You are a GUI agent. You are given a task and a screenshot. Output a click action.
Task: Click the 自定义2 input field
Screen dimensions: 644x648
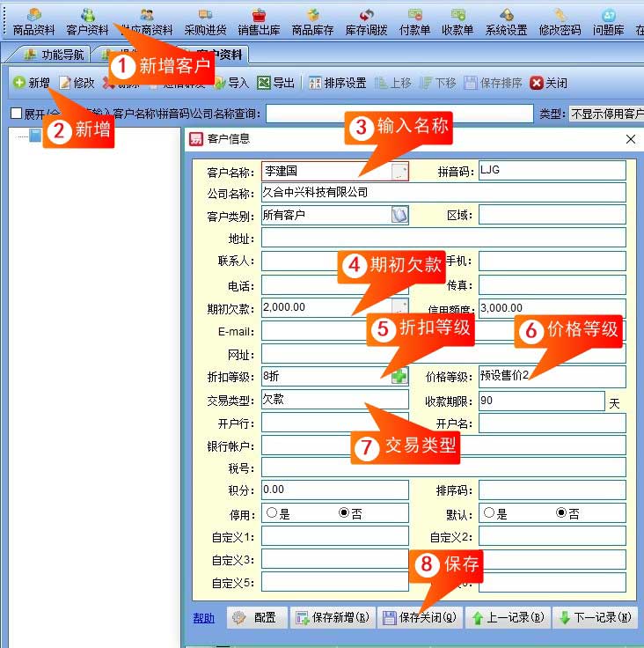click(x=552, y=536)
